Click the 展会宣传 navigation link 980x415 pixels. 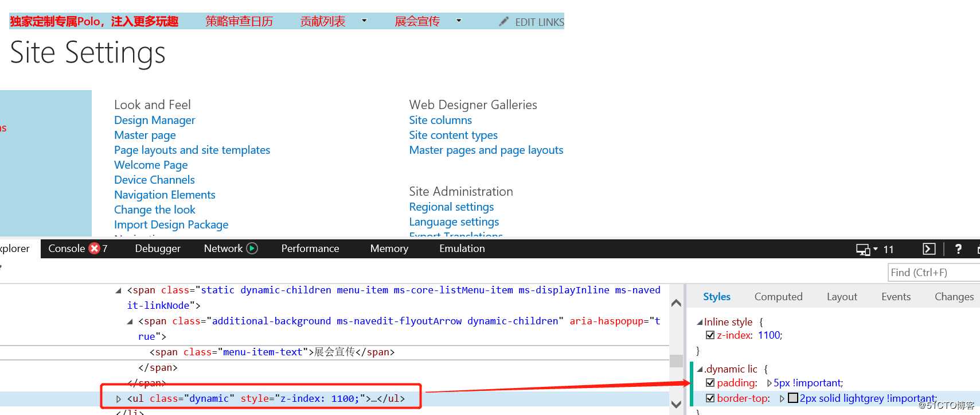417,21
